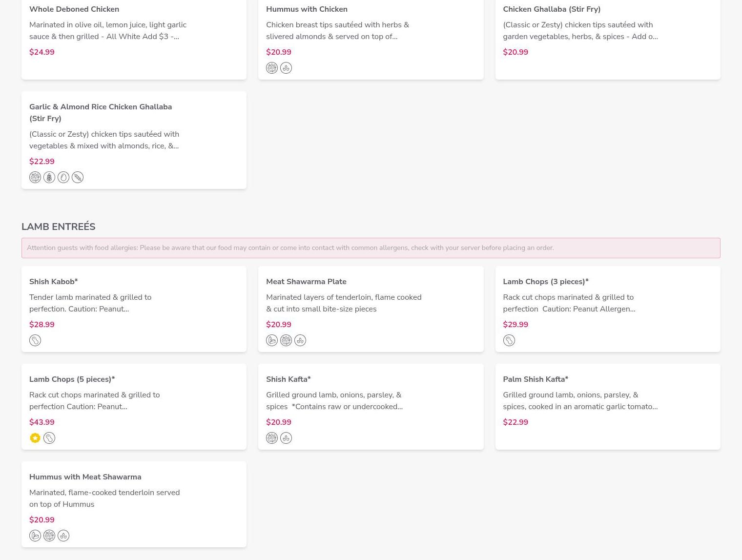Open the Shish Kabob item title
Viewport: 742px width, 560px height.
tap(54, 282)
